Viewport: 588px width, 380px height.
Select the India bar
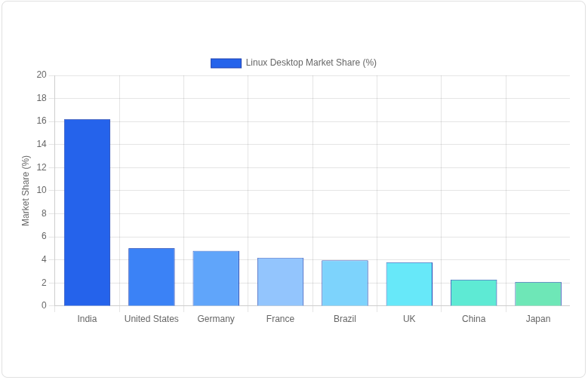tap(87, 213)
